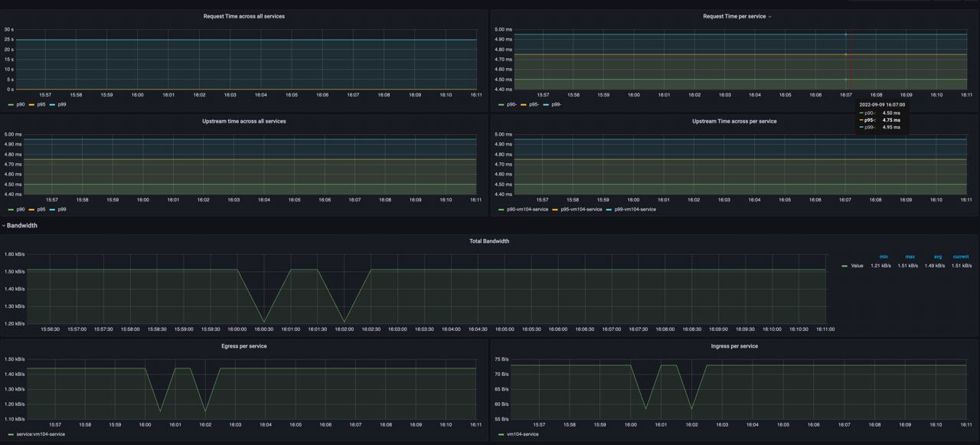Click the p99 hover point in Request Time per service
This screenshot has height=445, width=980.
click(845, 34)
